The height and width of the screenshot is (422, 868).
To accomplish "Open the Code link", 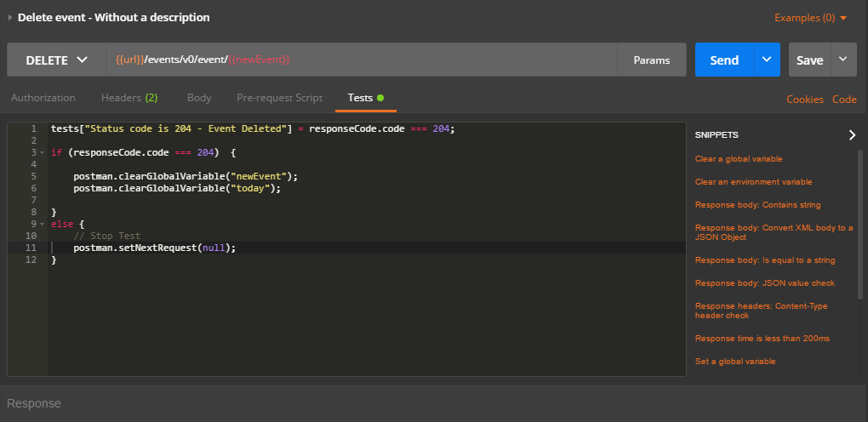I will (x=844, y=100).
